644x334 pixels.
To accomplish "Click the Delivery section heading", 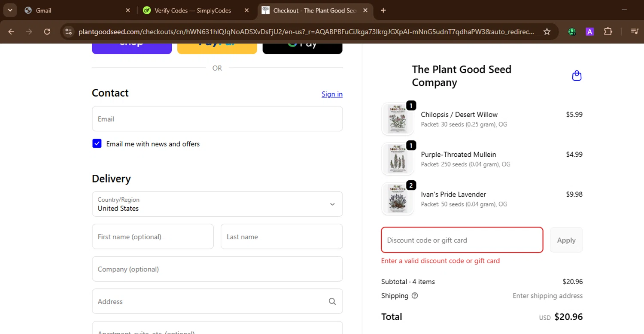I will (x=111, y=179).
